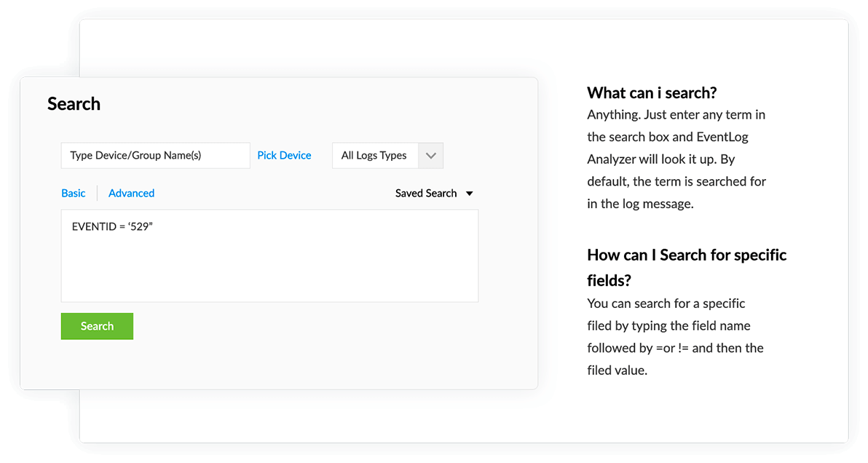This screenshot has width=868, height=463.
Task: Switch to the Advanced search tab
Action: click(x=131, y=194)
